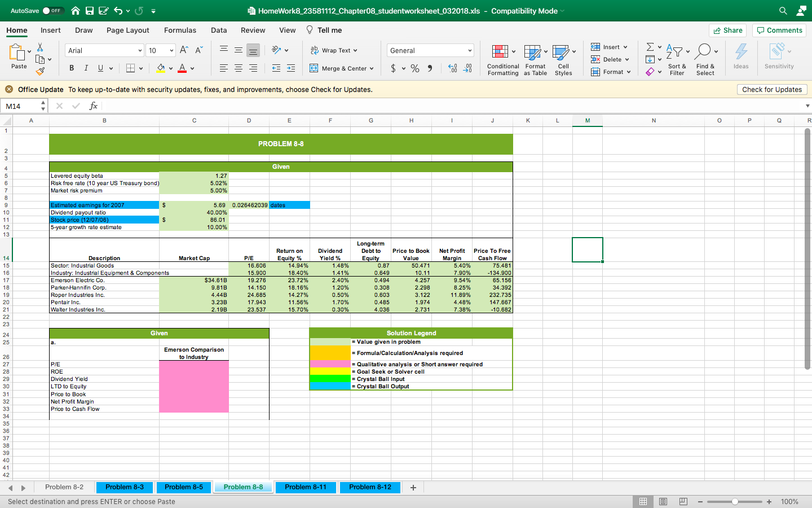812x508 pixels.
Task: Apply Comma Style format
Action: coord(430,68)
